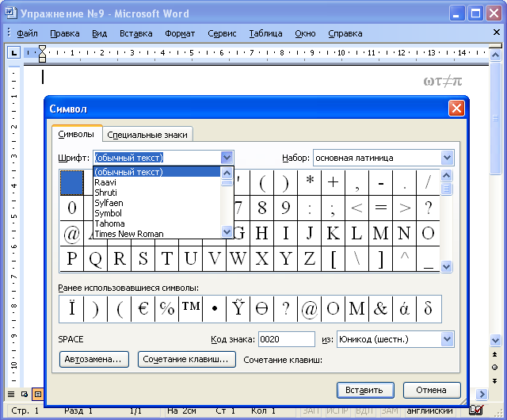Click symbol grid scroll down arrow
Viewport: 507px width, 420px height.
(x=447, y=266)
